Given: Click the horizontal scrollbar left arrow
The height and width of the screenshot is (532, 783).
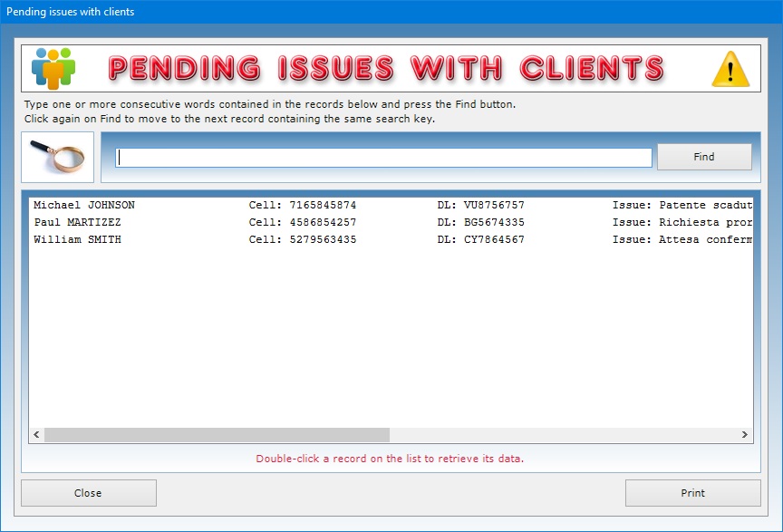Looking at the screenshot, I should 37,435.
